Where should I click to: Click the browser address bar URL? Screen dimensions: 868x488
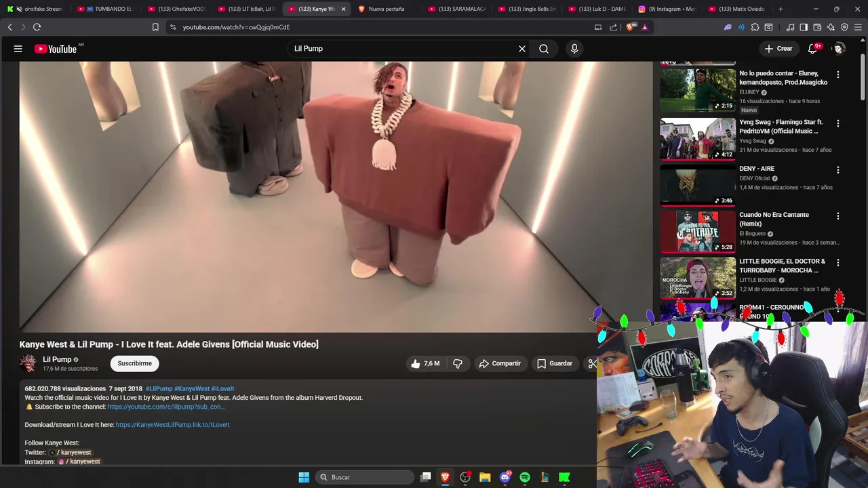[x=236, y=27]
